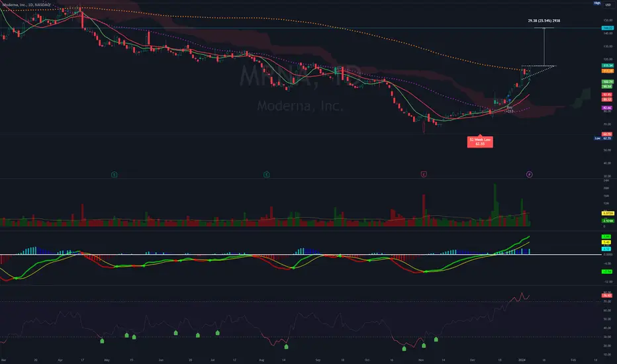Click the red 76.92 RSI value label
The image size is (617, 364).
click(x=607, y=295)
